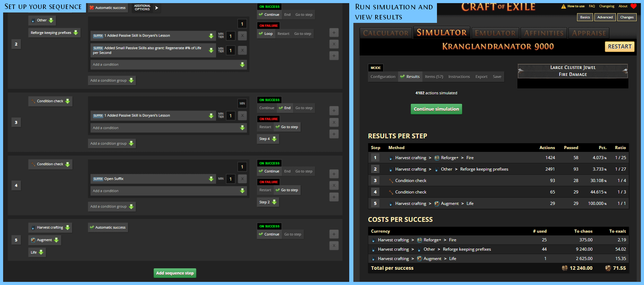
Task: Open the Items (57) tab
Action: (x=434, y=77)
